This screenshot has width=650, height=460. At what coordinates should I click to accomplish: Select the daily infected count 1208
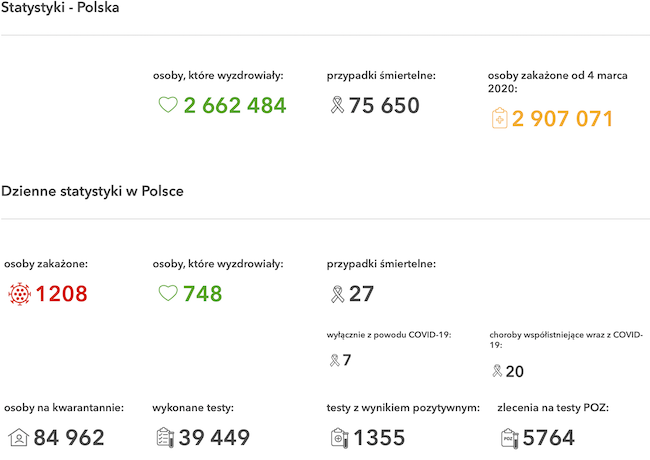[x=61, y=294]
